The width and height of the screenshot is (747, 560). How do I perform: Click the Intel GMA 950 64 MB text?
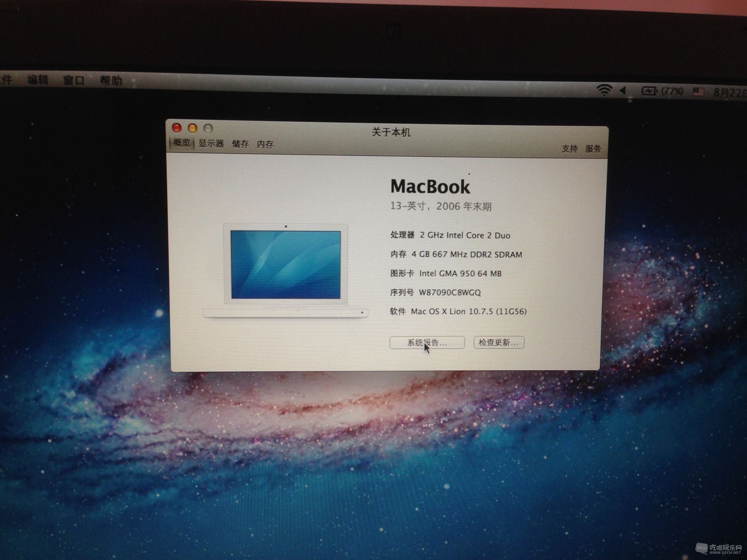tap(460, 273)
